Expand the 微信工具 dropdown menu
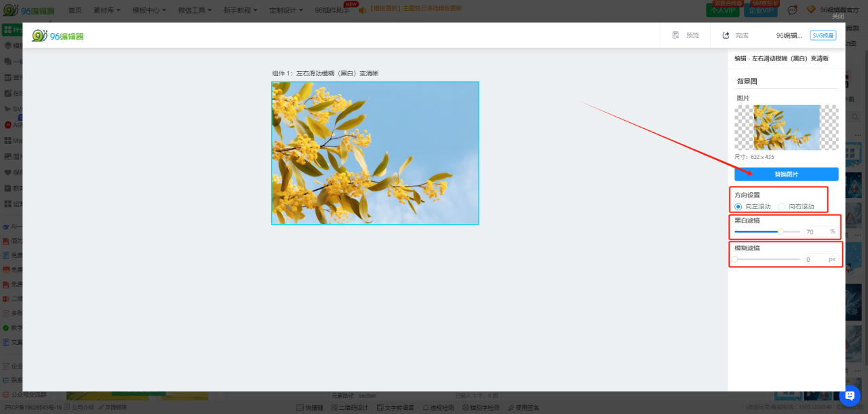Image resolution: width=868 pixels, height=414 pixels. [x=195, y=10]
